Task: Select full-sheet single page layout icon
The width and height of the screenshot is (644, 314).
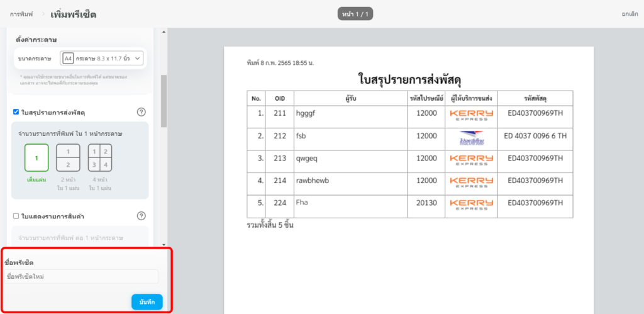Action: pos(36,158)
